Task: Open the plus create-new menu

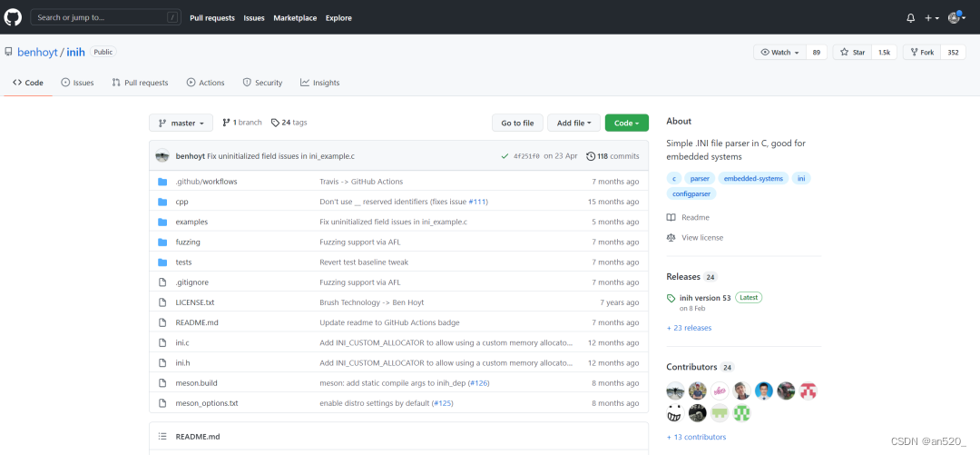Action: click(x=932, y=18)
